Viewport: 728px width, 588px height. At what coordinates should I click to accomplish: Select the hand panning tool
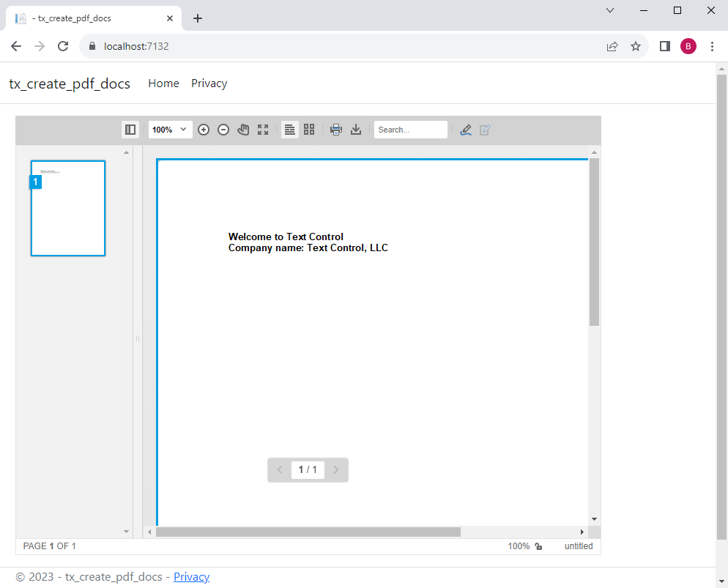coord(243,129)
